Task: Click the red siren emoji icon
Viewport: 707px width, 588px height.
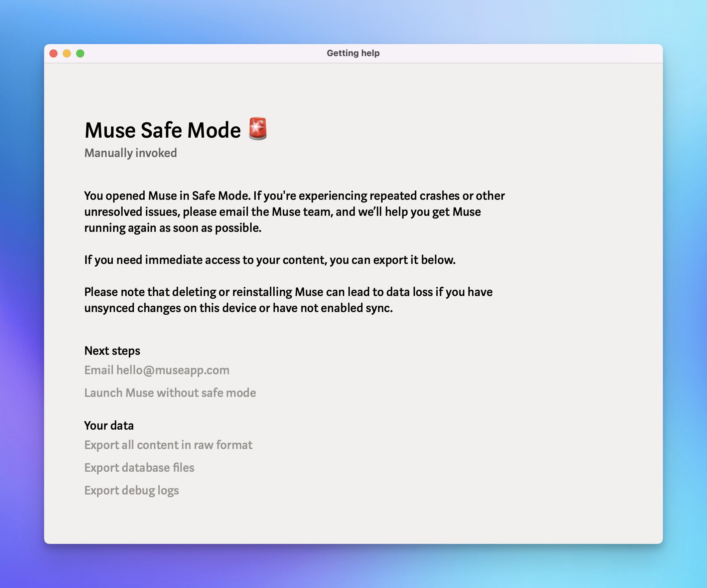Action: (x=258, y=129)
